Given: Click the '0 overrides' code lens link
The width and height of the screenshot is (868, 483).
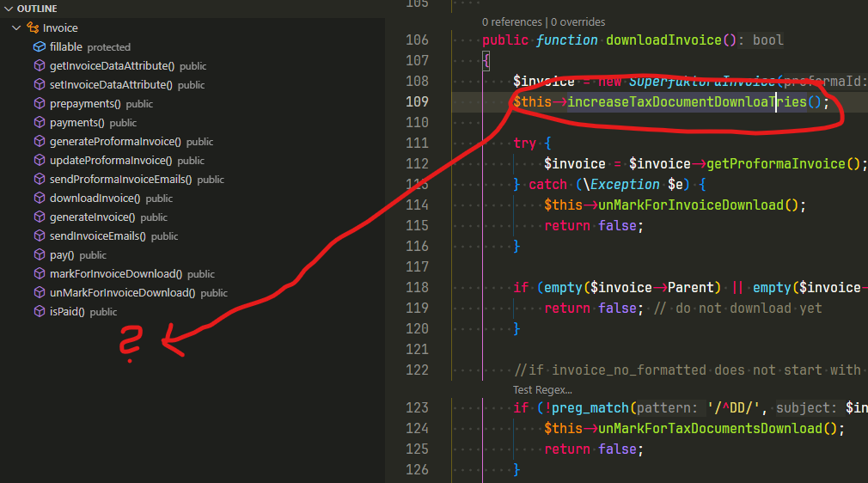Looking at the screenshot, I should [578, 21].
